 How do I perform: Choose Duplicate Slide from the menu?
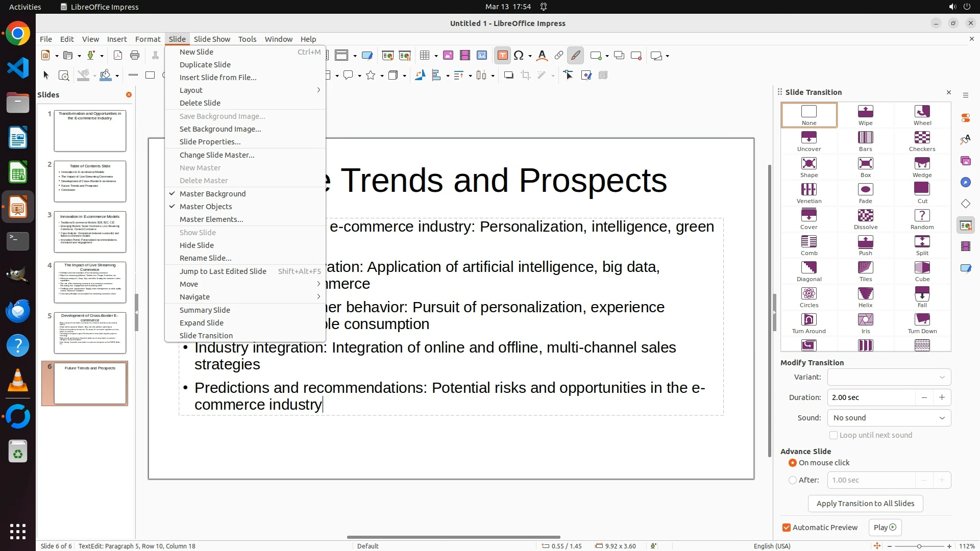tap(205, 65)
